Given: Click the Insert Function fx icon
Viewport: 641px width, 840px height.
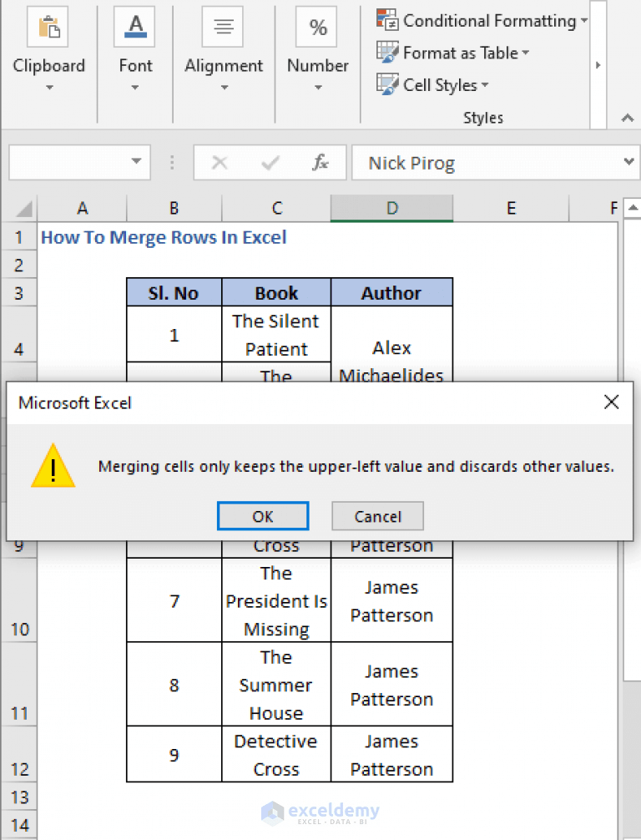Looking at the screenshot, I should tap(320, 162).
